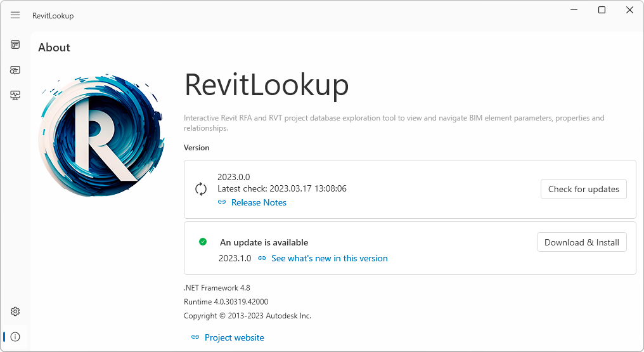
Task: Click the refresh arrows icon beside version 2023.0.0
Action: point(201,189)
